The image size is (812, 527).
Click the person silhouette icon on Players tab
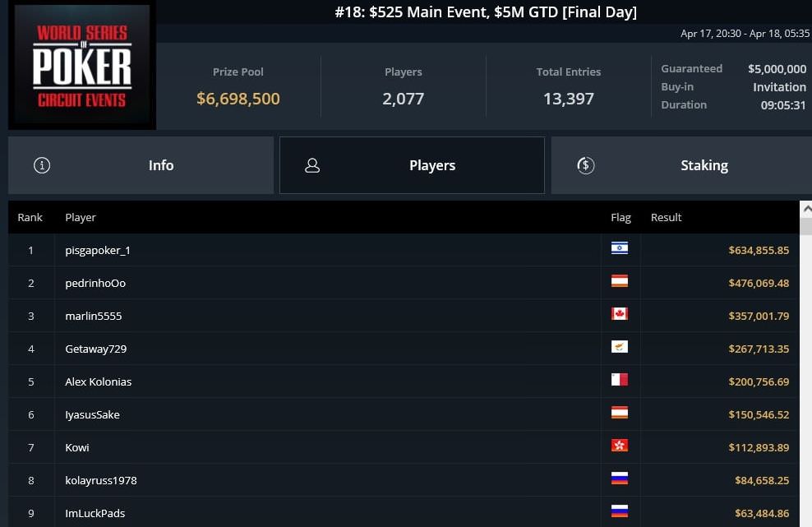tap(312, 165)
